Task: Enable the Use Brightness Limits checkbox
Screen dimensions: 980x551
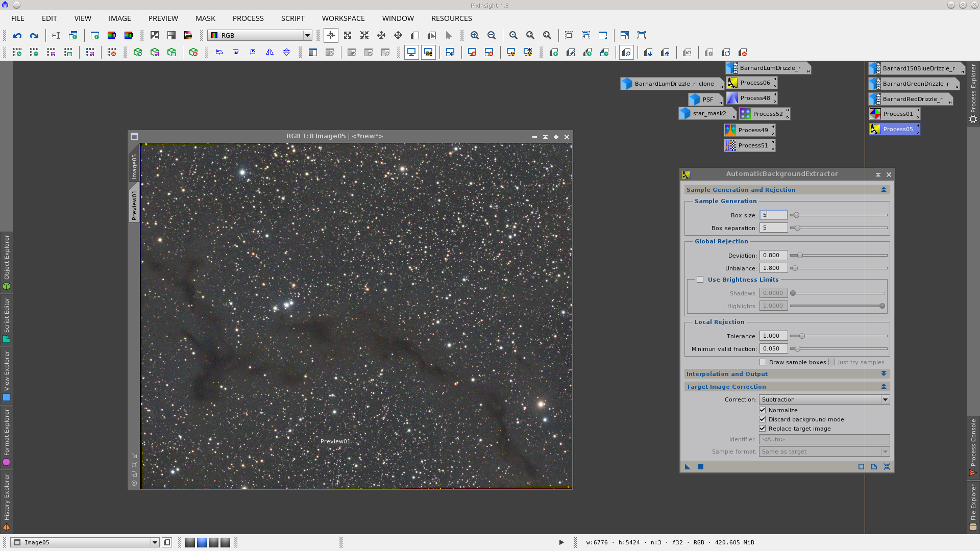Action: (x=700, y=280)
